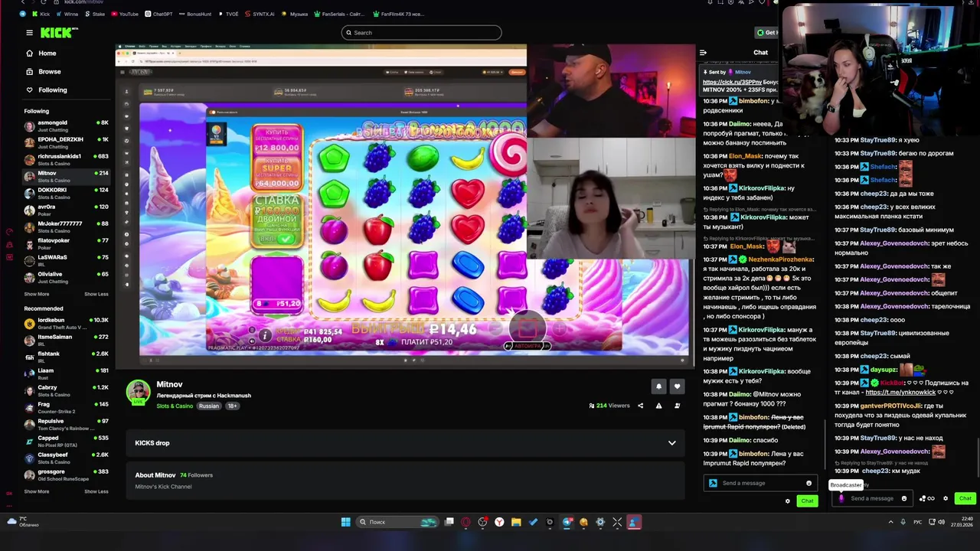Viewport: 980px width, 551px height.
Task: Click the Broadcaster microphone badge icon
Action: (x=841, y=498)
